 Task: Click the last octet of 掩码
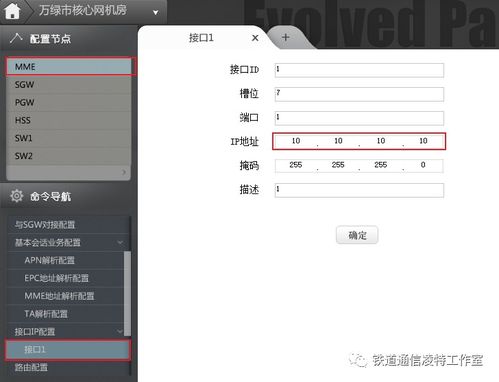tap(423, 165)
